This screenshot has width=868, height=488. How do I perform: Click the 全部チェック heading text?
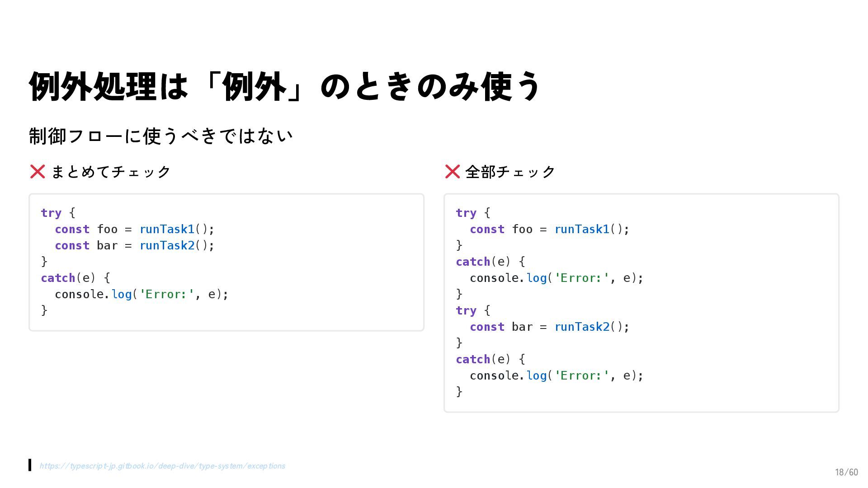tap(510, 172)
